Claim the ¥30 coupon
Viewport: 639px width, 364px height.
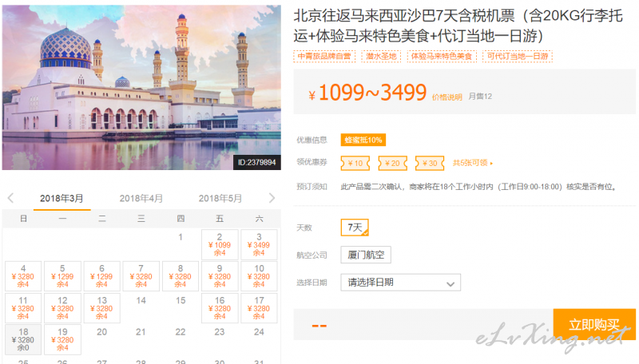pos(430,164)
